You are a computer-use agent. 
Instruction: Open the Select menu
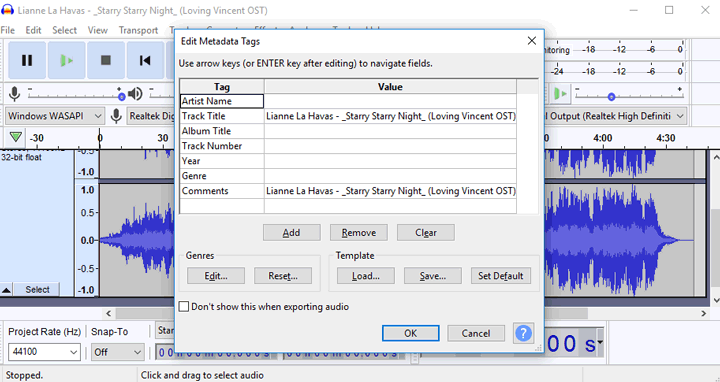tap(64, 30)
